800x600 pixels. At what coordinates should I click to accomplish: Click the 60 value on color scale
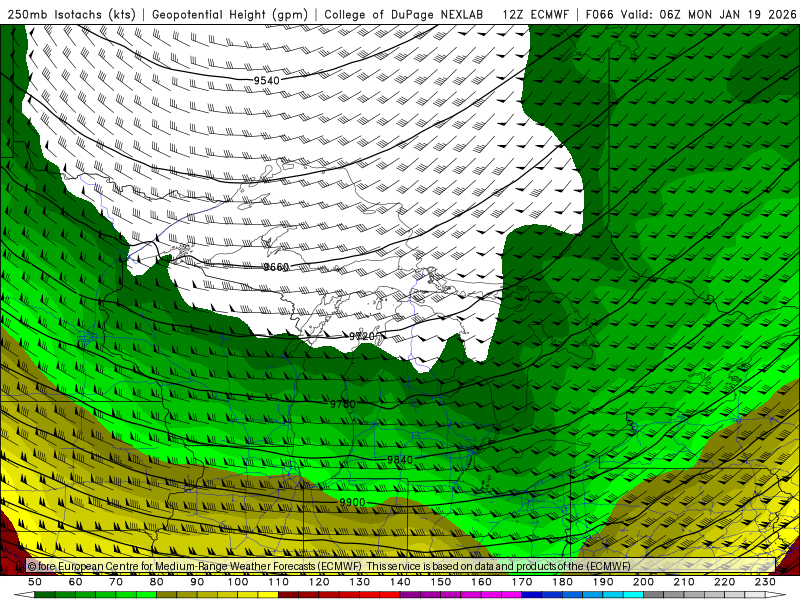[x=76, y=582]
